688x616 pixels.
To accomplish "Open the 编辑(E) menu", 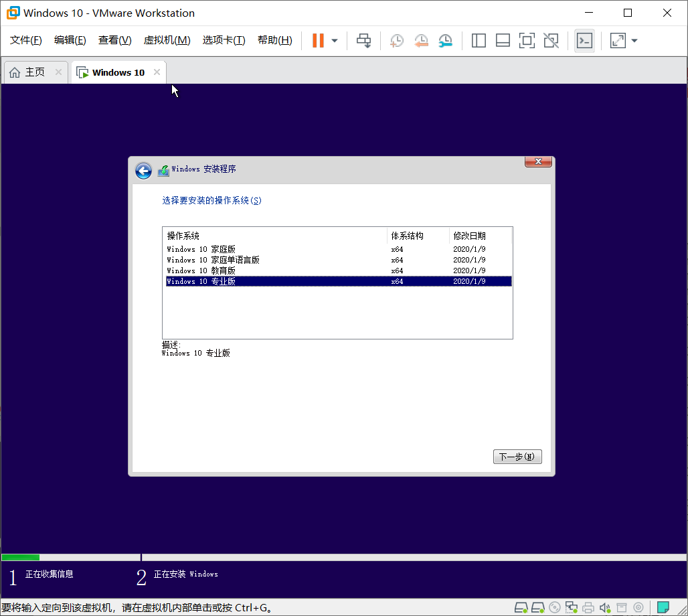I will (x=70, y=40).
